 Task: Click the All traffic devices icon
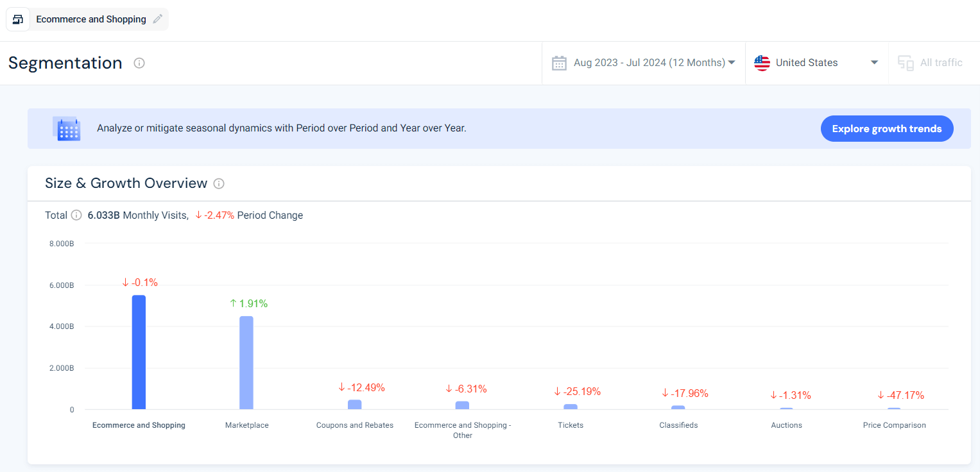906,63
